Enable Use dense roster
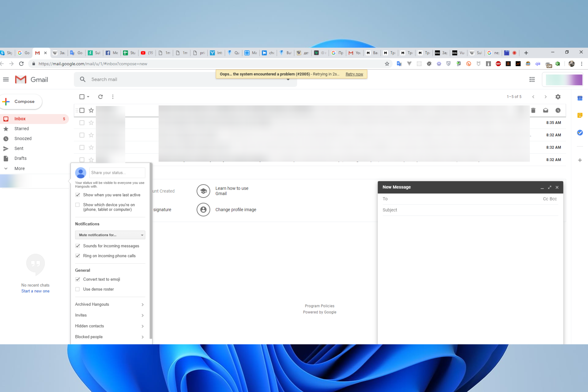The image size is (588, 392). click(x=77, y=289)
